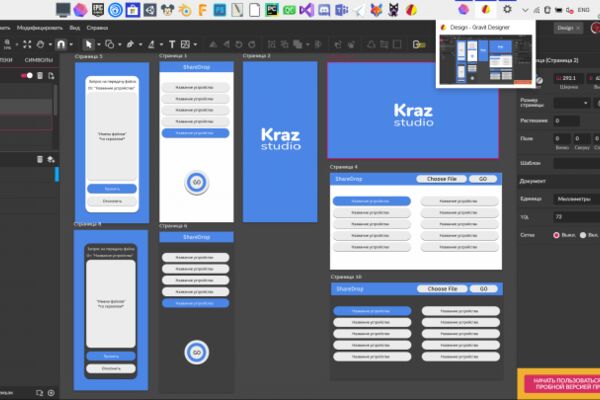The height and width of the screenshot is (400, 600).
Task: Switch to the СИМВОЛЫ tab
Action: click(x=39, y=60)
